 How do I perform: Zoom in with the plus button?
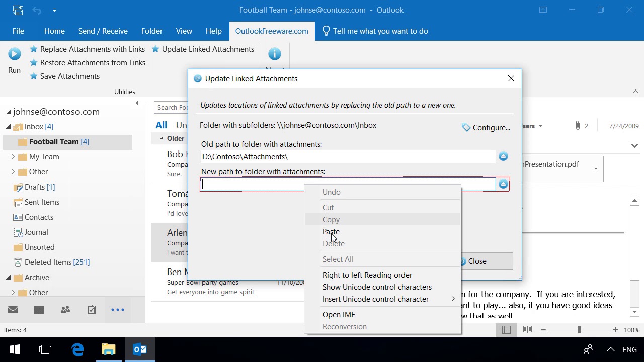click(615, 330)
